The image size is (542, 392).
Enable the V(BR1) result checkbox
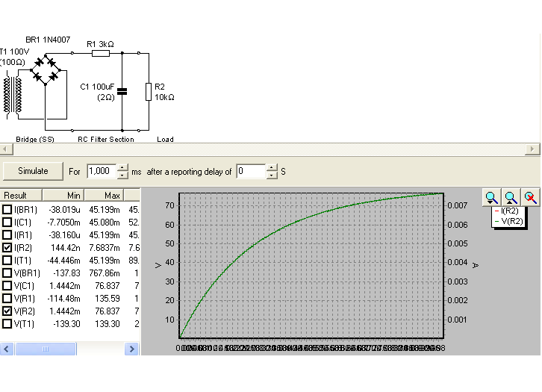[7, 273]
